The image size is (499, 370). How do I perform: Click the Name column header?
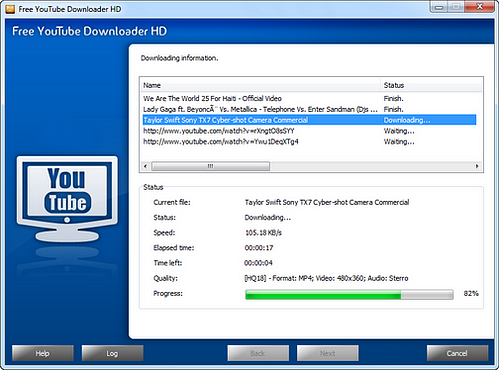(260, 85)
